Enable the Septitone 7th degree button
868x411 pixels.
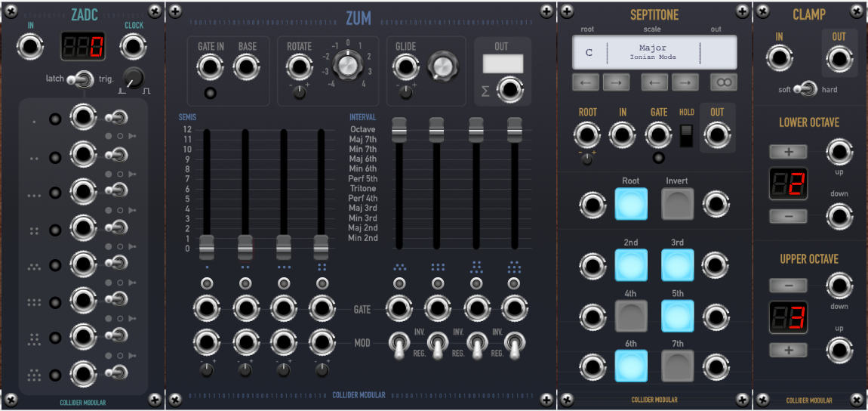pos(678,366)
